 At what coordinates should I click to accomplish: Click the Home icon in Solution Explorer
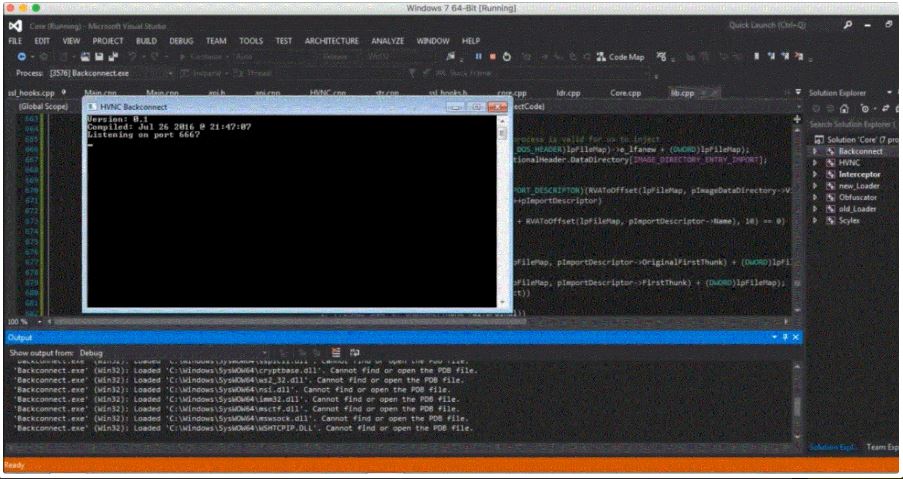point(844,107)
